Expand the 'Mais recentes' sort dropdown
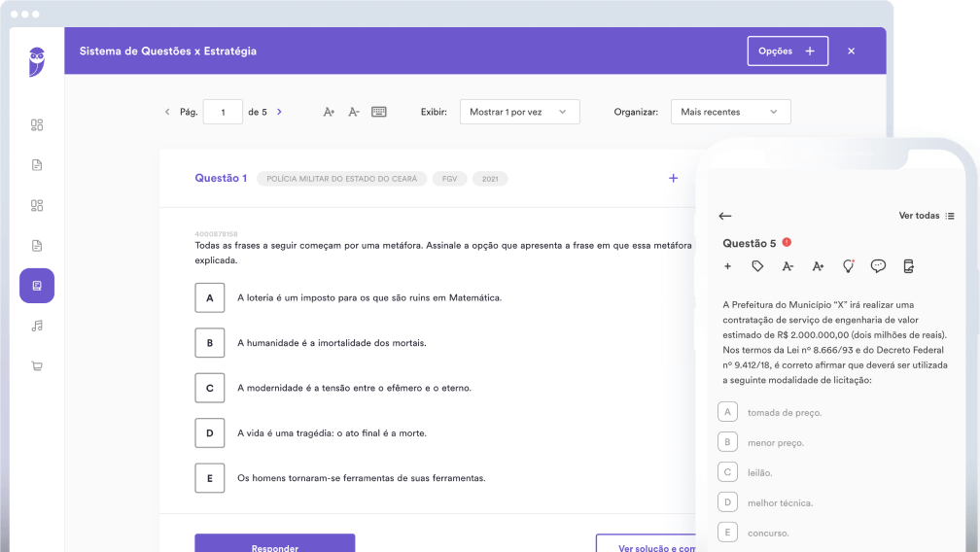Screen dimensions: 980x552 click(730, 112)
